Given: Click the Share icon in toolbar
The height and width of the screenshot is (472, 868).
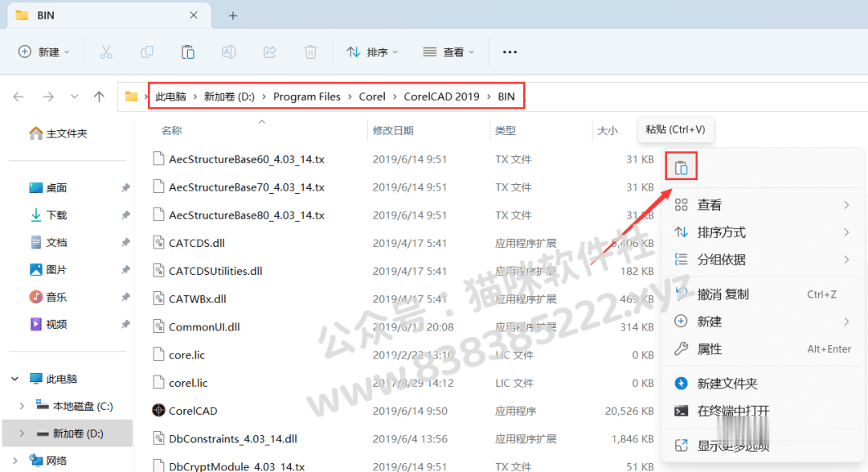Looking at the screenshot, I should 269,52.
